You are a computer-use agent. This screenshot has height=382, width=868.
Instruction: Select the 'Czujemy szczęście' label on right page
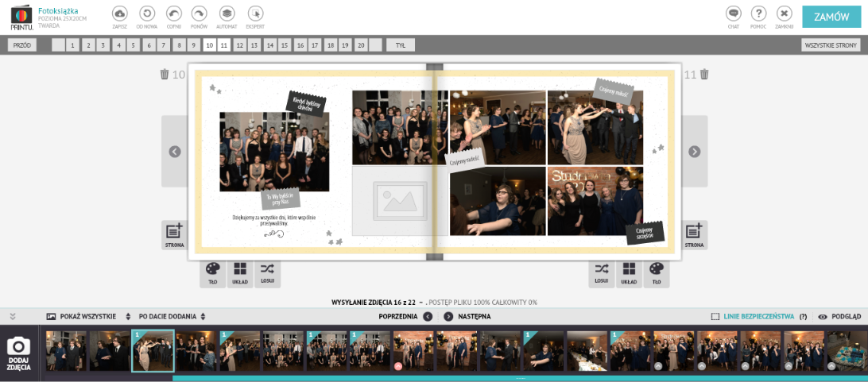[x=645, y=233]
